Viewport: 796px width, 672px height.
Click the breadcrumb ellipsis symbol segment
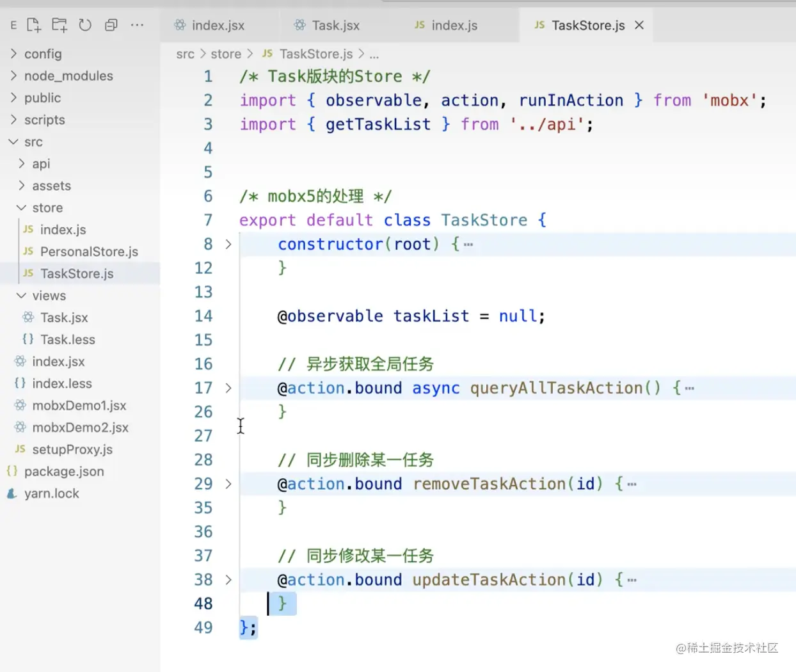pyautogui.click(x=374, y=56)
